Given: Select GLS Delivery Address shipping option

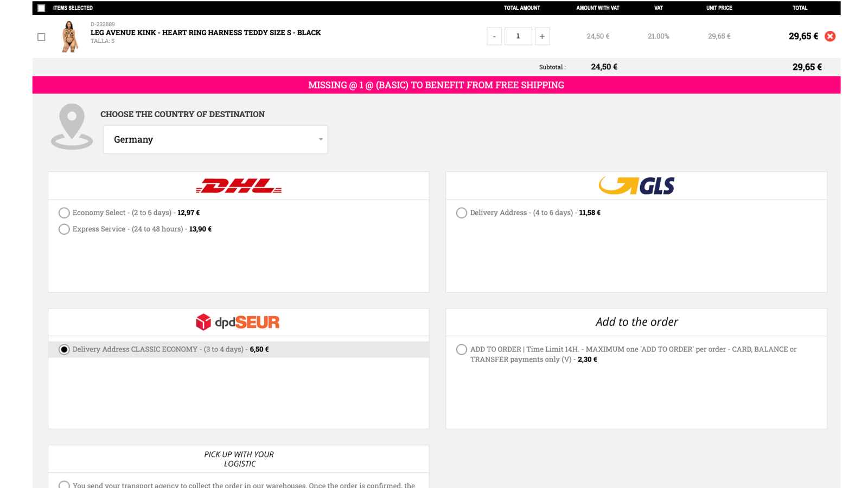Looking at the screenshot, I should click(462, 213).
